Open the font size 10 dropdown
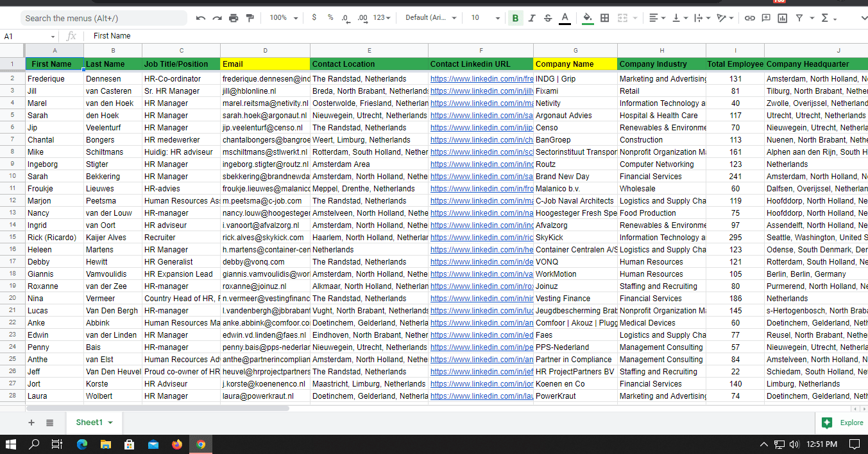This screenshot has height=454, width=868. tap(483, 18)
